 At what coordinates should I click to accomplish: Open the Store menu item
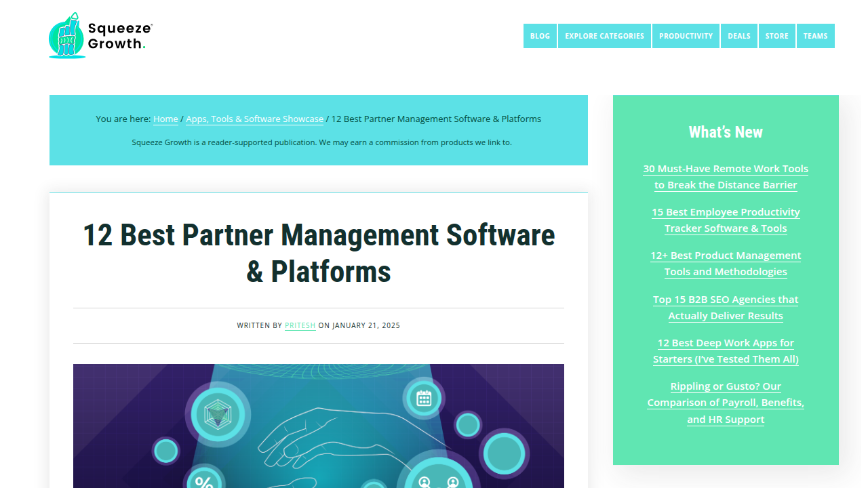(x=777, y=36)
